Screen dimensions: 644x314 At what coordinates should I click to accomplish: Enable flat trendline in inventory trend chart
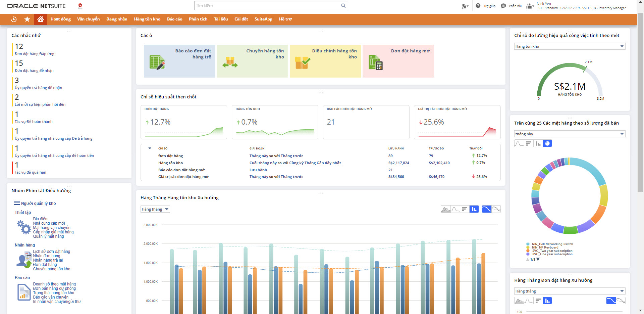(496, 209)
